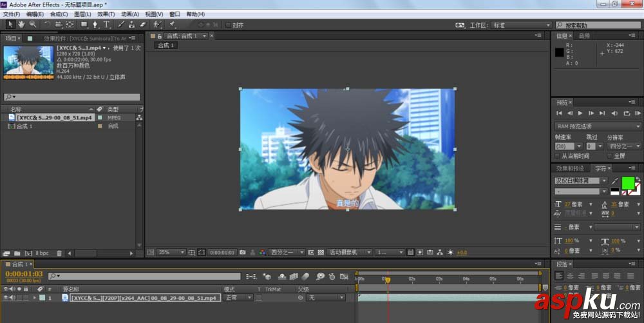Screen dimensions: 644x323
Task: Click the Brainstorm icon in timeline
Action: point(320,277)
